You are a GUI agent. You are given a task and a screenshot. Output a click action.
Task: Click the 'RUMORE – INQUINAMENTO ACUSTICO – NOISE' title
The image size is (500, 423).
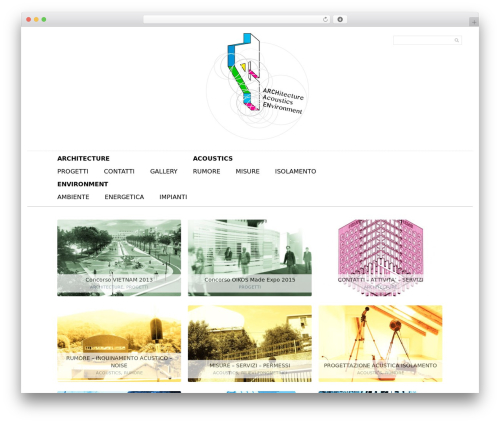click(119, 362)
